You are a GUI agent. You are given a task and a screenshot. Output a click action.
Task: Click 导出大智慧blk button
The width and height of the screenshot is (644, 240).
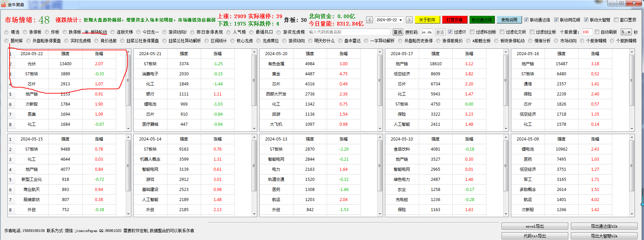pos(604,236)
